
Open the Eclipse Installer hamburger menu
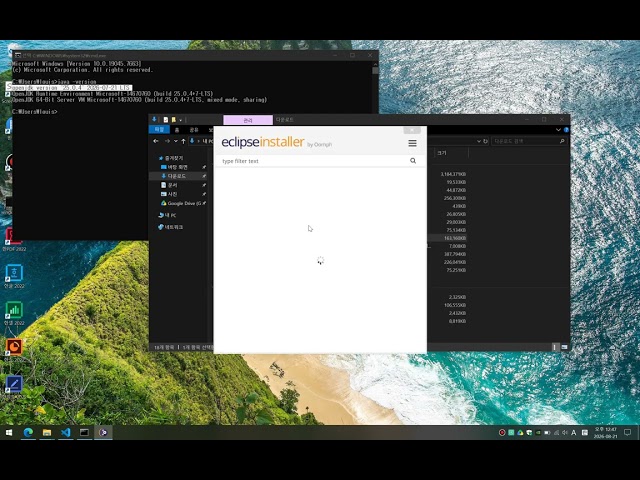412,143
